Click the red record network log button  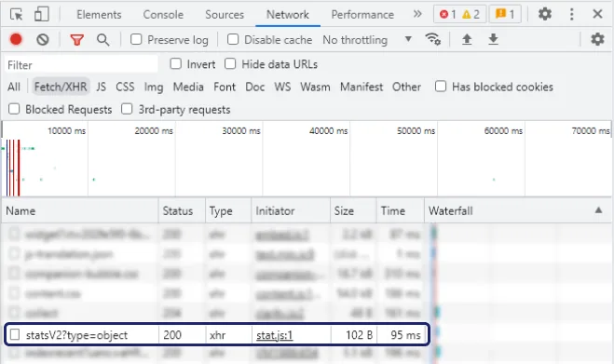pyautogui.click(x=16, y=39)
